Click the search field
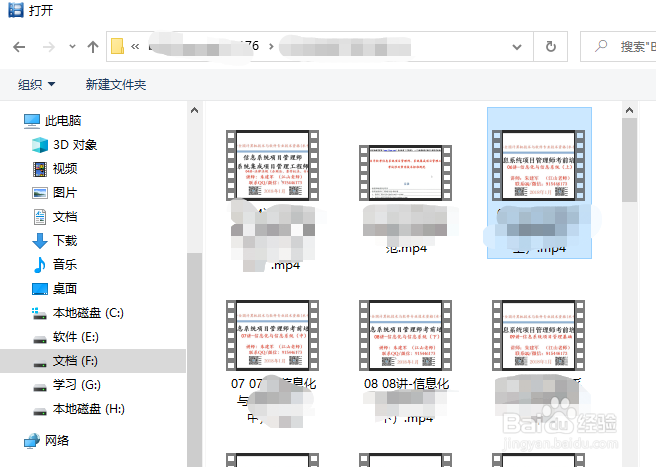 coord(618,46)
